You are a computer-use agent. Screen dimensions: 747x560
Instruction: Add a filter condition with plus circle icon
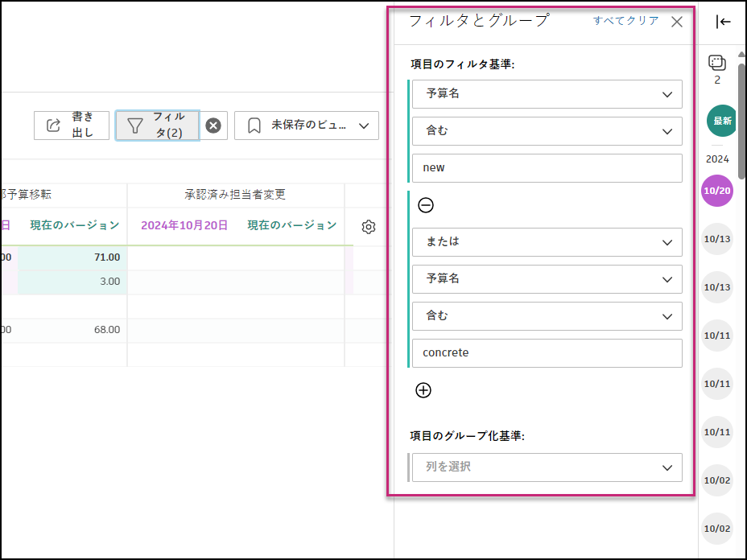[423, 390]
